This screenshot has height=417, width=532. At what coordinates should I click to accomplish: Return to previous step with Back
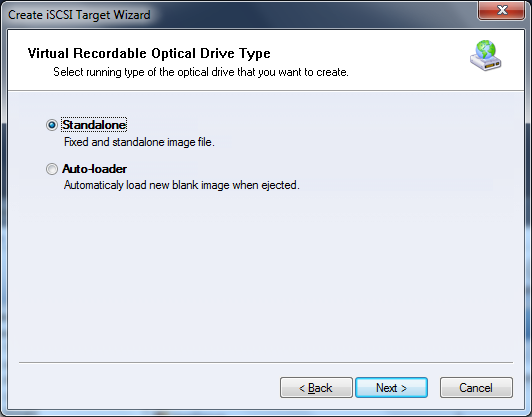(x=316, y=387)
